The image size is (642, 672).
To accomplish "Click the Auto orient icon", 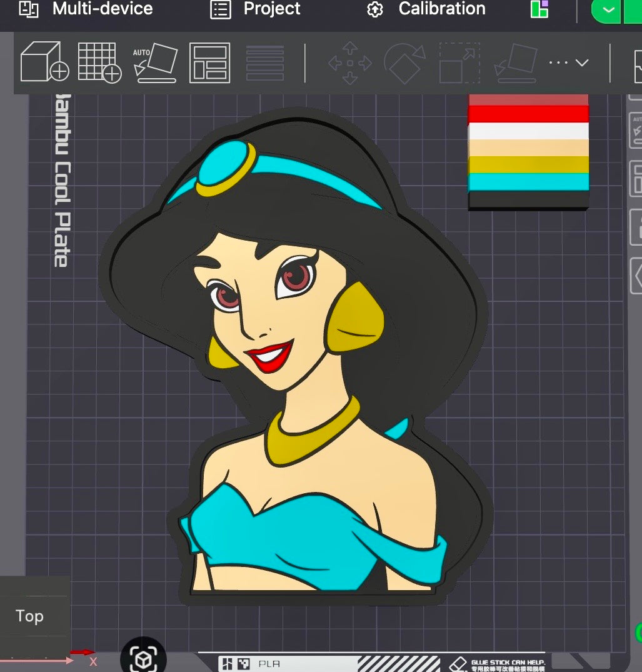I will [155, 63].
